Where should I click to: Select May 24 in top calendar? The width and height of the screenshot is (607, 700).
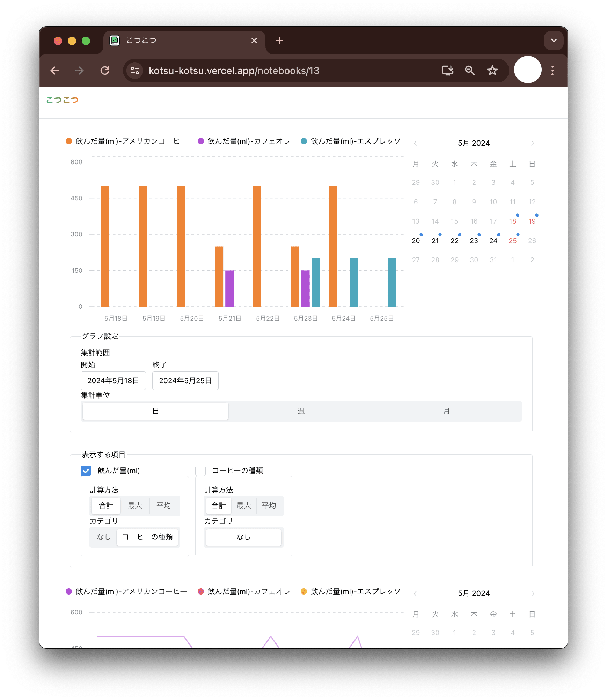(493, 241)
